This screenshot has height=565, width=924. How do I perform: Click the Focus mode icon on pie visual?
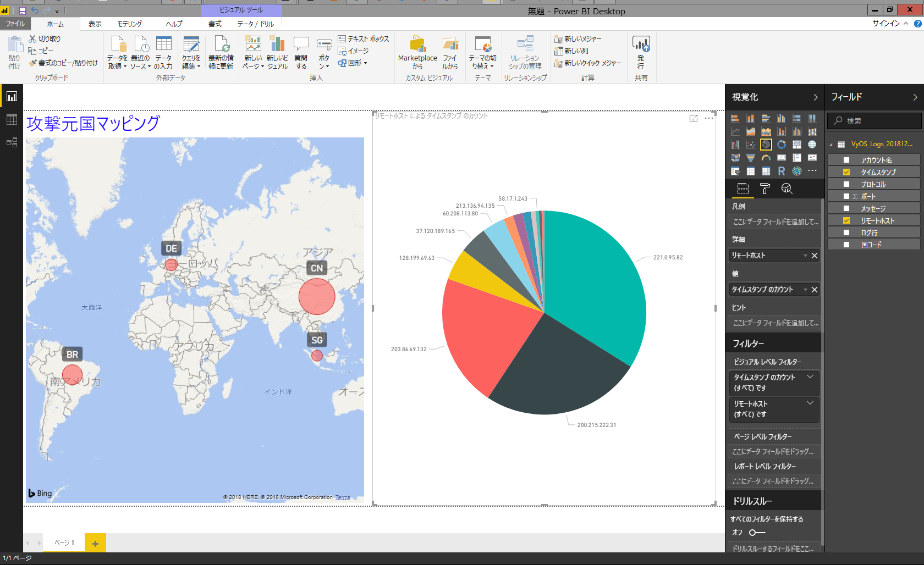pyautogui.click(x=694, y=118)
